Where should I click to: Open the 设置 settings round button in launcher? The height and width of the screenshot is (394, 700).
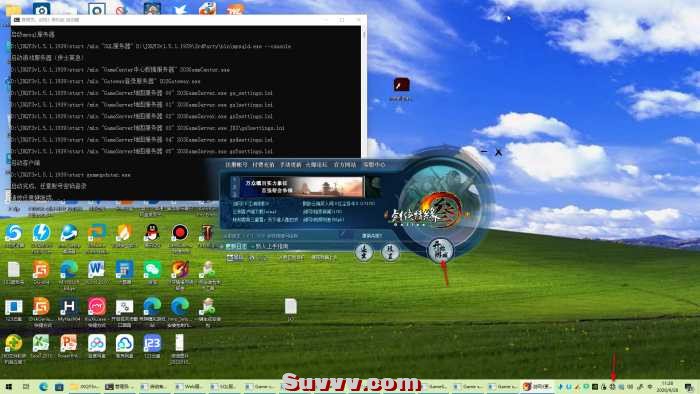[x=390, y=252]
